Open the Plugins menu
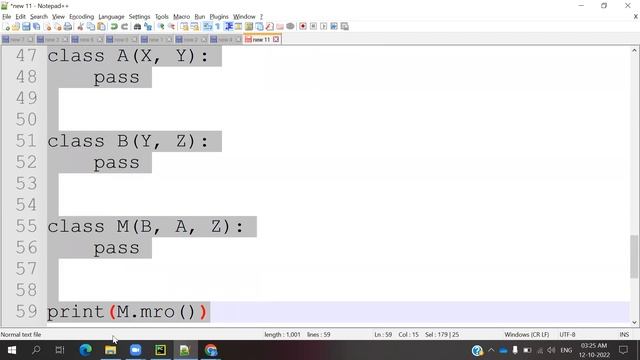640x360 pixels. coord(219,17)
